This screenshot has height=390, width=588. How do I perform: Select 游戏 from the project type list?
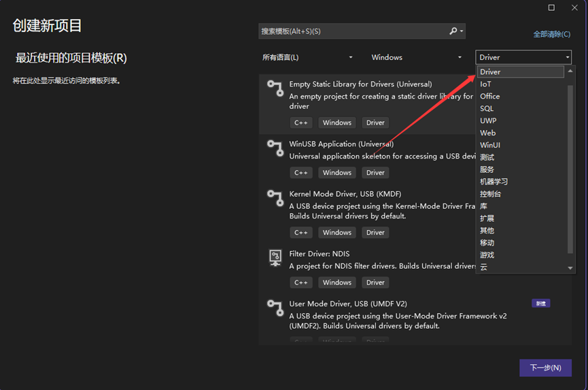pos(521,255)
